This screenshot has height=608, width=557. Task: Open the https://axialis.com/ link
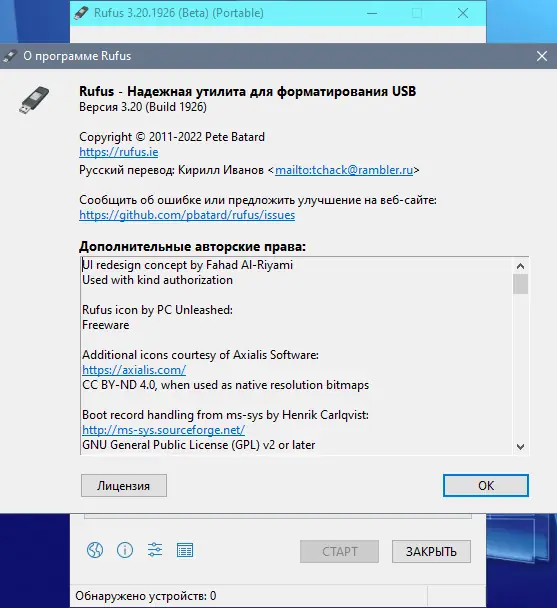pos(134,370)
